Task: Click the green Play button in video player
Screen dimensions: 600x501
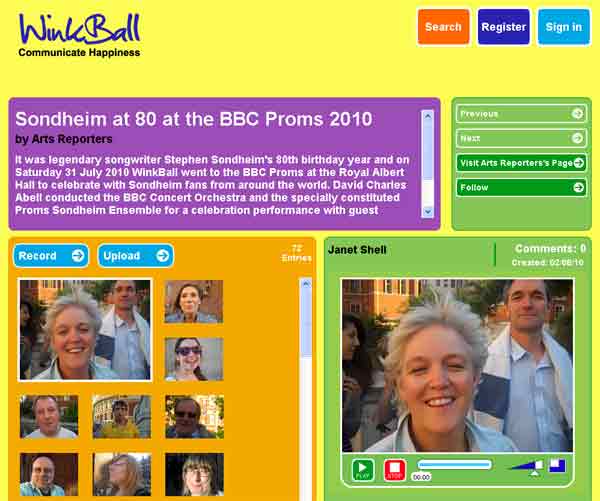Action: (362, 469)
